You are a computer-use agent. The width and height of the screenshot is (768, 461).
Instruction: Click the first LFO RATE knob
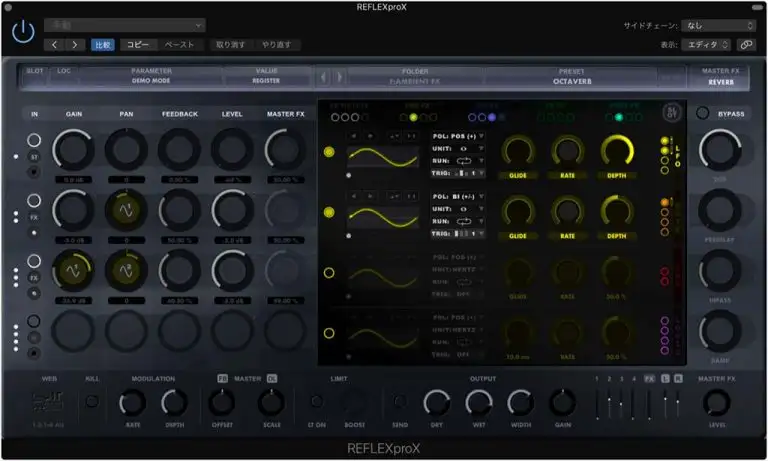567,152
